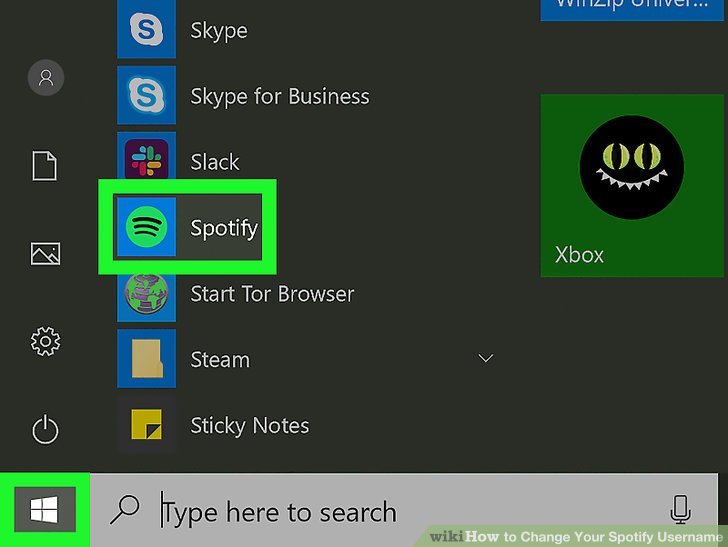Open the Documents sidebar icon
This screenshot has height=547, width=728.
point(45,165)
